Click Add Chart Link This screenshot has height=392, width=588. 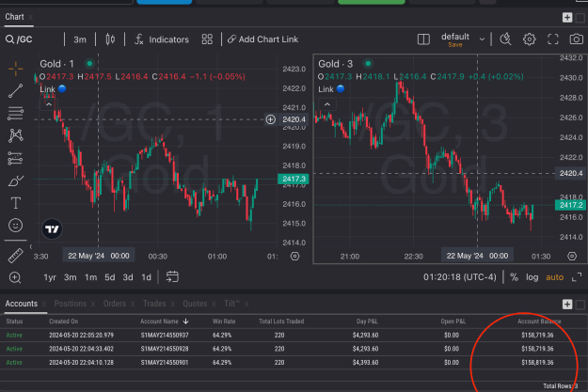[x=262, y=39]
